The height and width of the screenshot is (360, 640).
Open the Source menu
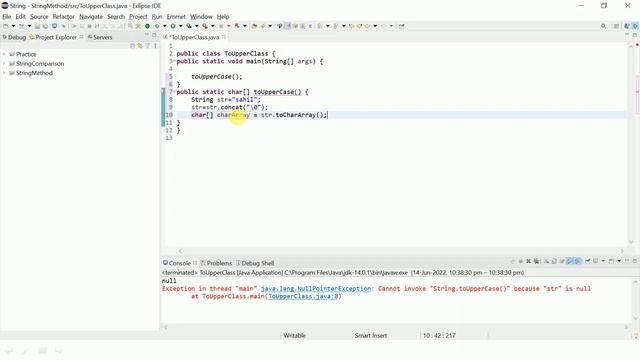[39, 17]
